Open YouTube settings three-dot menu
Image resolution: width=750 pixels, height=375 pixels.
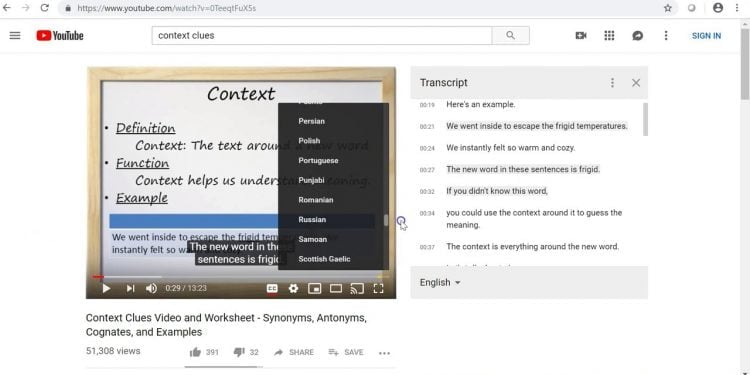point(666,35)
